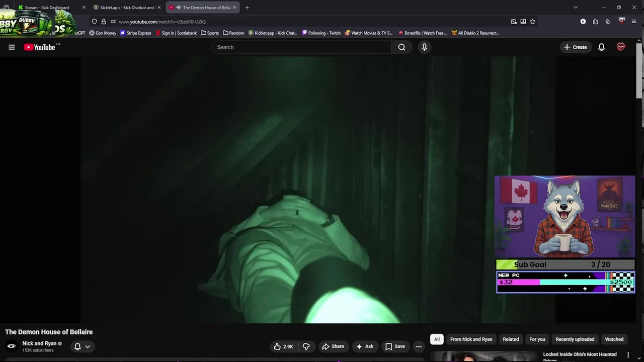Start voice search with microphone icon
Screen dimensions: 644x362
coord(424,47)
